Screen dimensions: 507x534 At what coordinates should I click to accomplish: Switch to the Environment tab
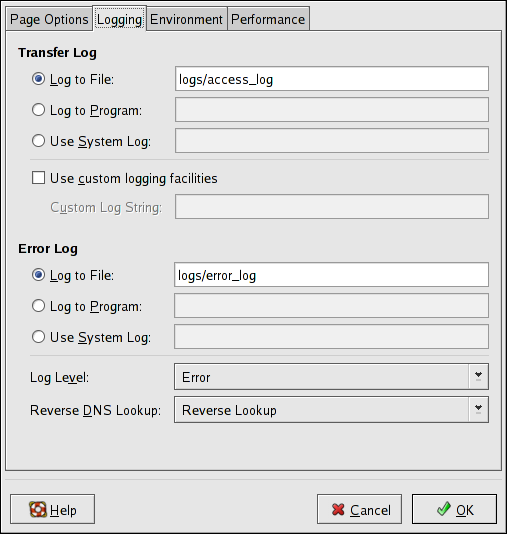coord(187,19)
